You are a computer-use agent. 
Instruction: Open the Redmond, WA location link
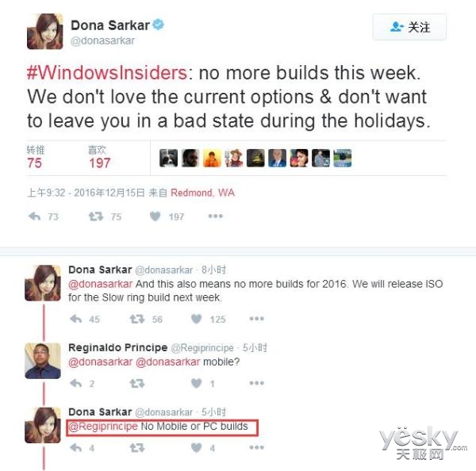pyautogui.click(x=202, y=193)
